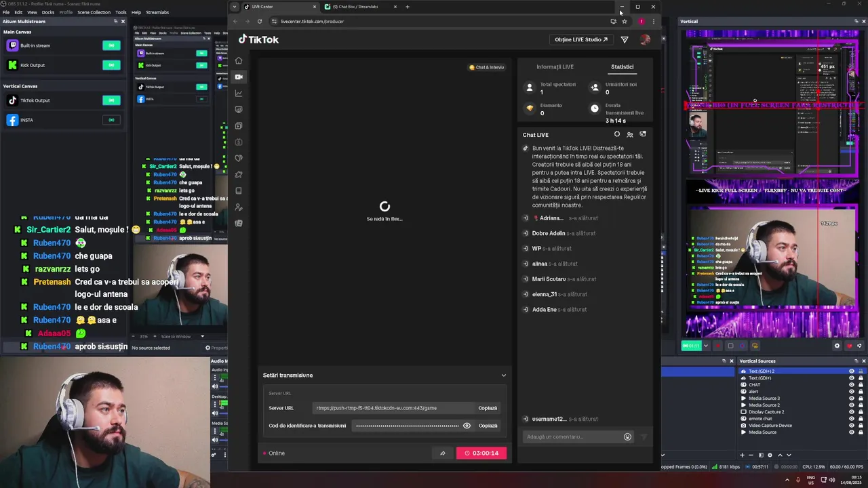This screenshot has width=868, height=488.
Task: Open the File menu in OBS
Action: [5, 12]
